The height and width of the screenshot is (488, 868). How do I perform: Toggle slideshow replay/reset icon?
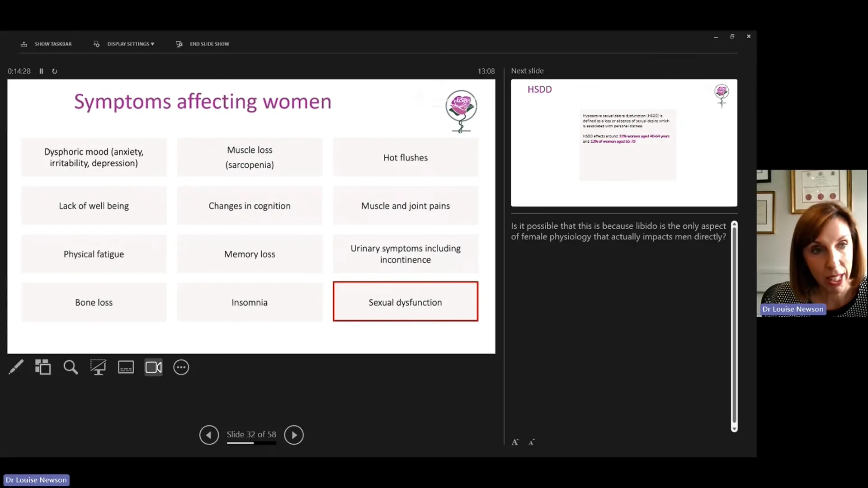(54, 71)
